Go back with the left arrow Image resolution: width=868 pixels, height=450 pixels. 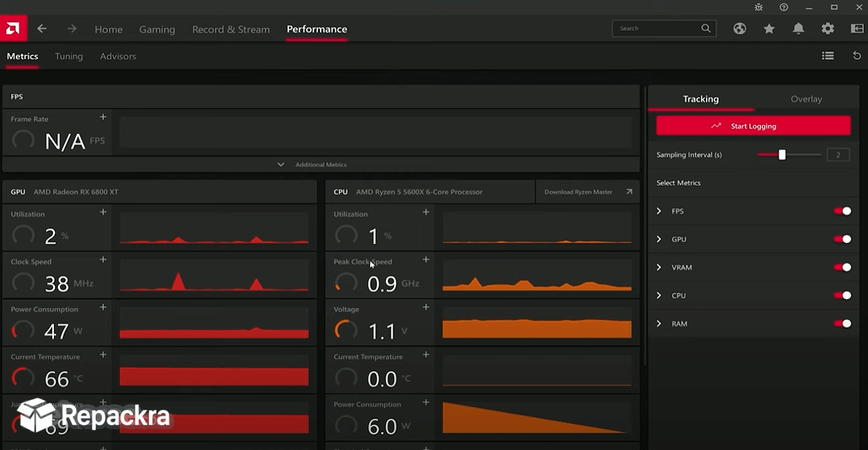click(42, 29)
